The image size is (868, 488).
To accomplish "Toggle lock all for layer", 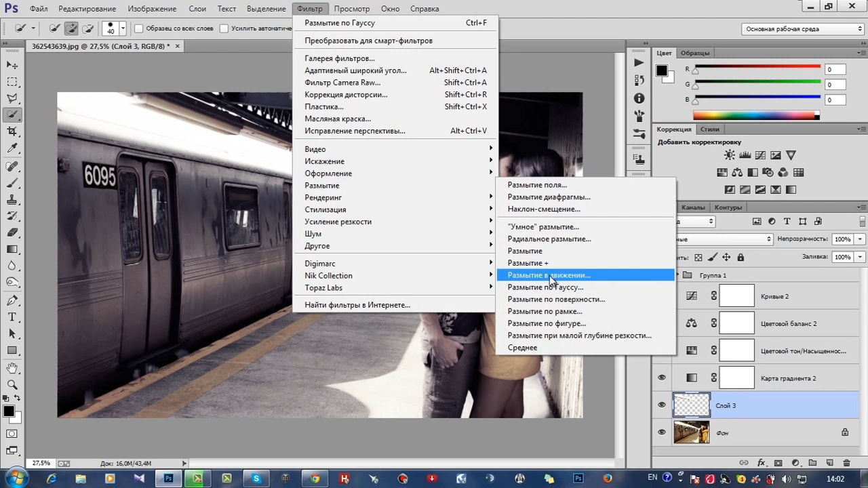I will point(741,258).
